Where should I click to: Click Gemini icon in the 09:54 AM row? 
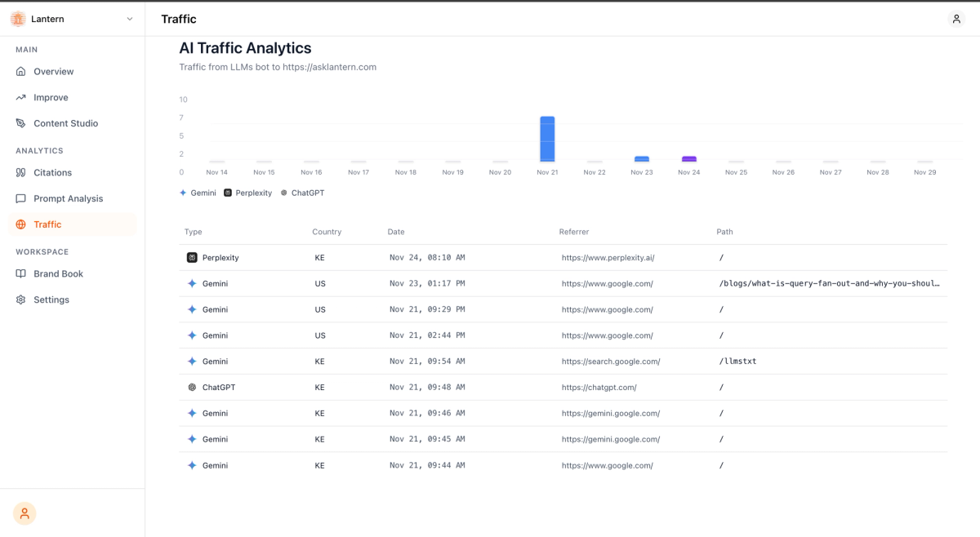[x=192, y=362]
